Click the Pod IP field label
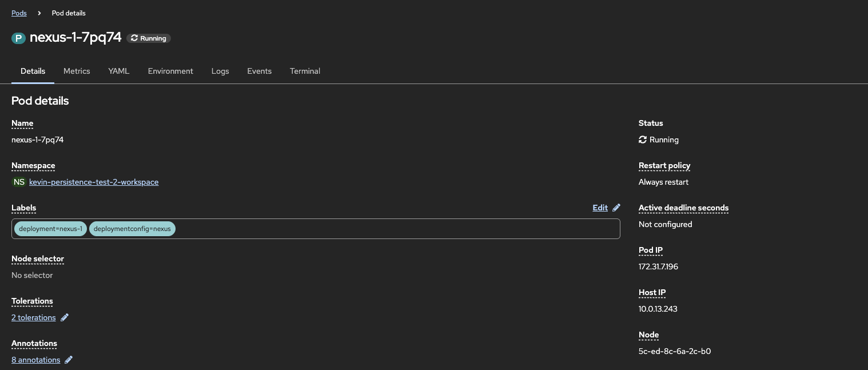868x370 pixels. [651, 250]
